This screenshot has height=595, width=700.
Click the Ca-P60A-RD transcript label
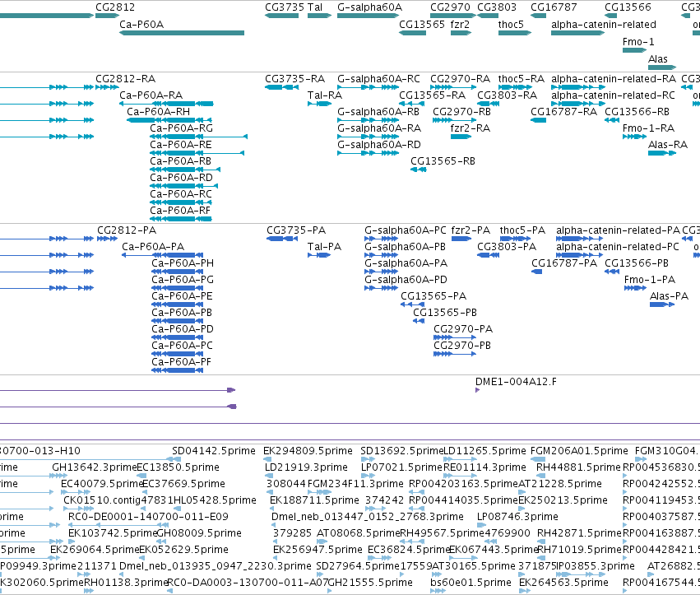181,178
